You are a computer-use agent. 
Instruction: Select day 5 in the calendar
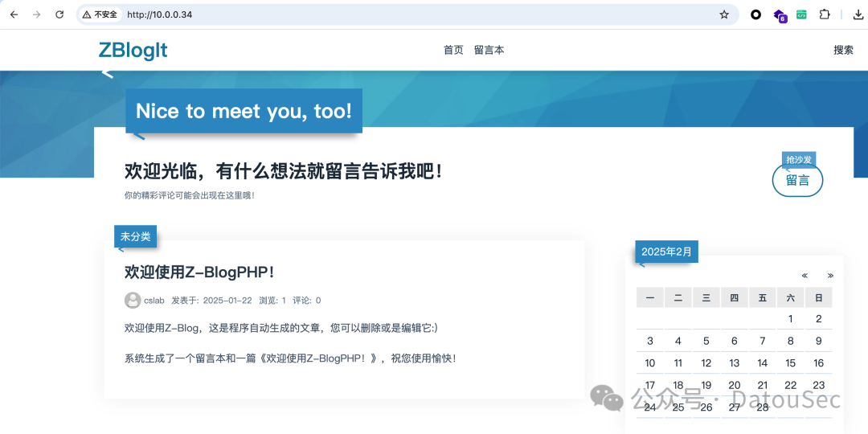(706, 341)
